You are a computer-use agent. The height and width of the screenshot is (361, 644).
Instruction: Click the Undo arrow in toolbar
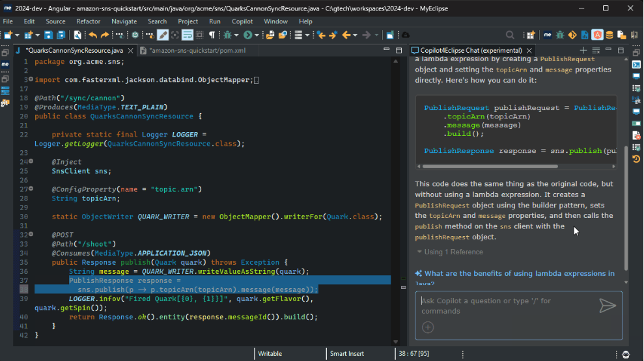coord(93,35)
